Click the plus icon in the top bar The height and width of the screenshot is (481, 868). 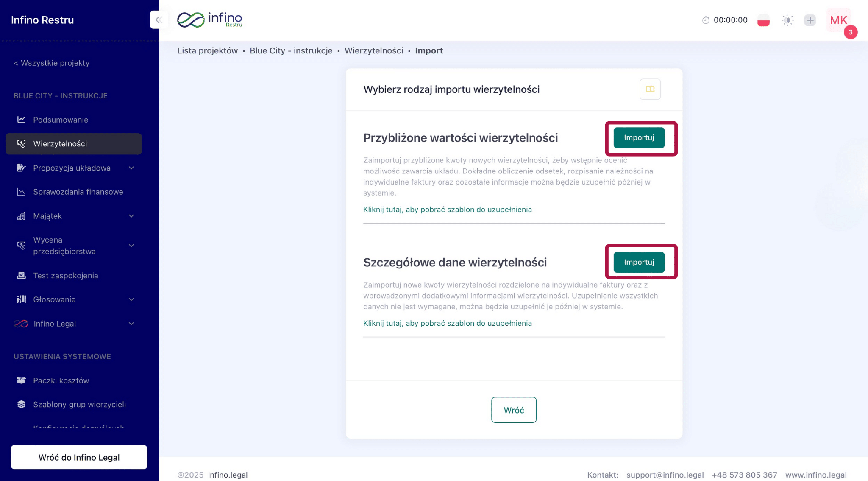pos(810,20)
